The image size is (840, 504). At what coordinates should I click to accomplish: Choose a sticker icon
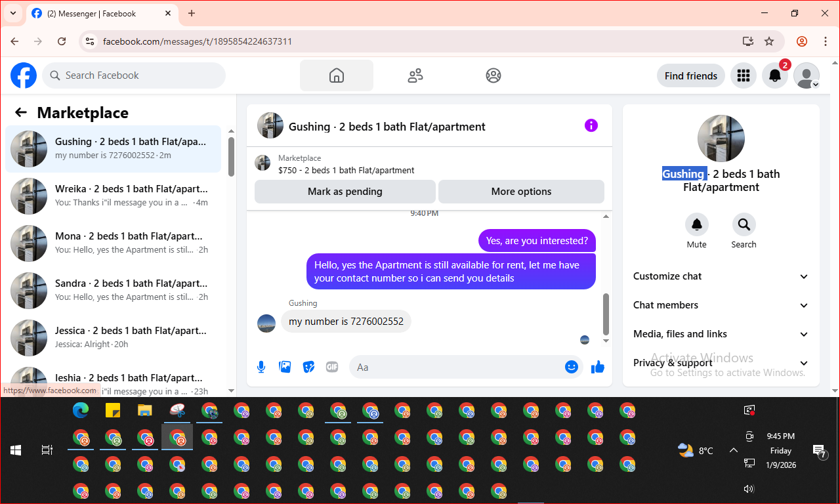(308, 367)
